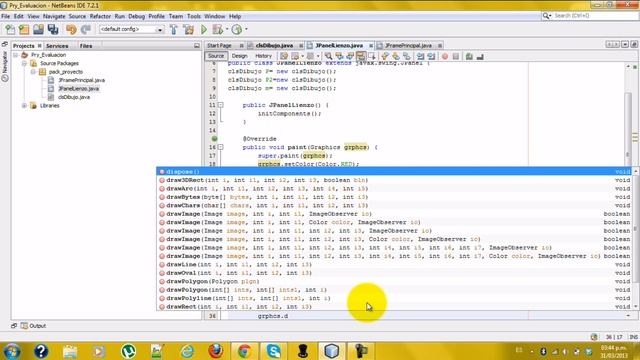Click Find Next Occurrence editor icon
This screenshot has height=360, width=640.
(x=350, y=56)
